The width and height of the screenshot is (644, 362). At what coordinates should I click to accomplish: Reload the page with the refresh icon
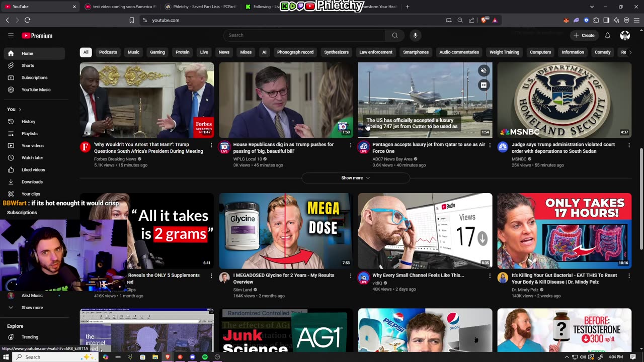27,20
